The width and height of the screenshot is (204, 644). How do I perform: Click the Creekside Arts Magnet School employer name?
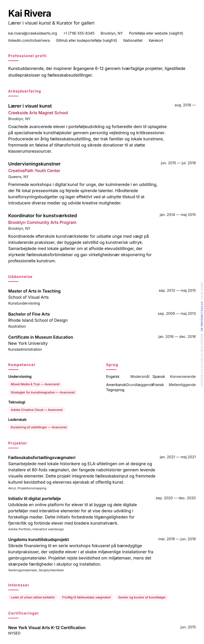pyautogui.click(x=38, y=113)
